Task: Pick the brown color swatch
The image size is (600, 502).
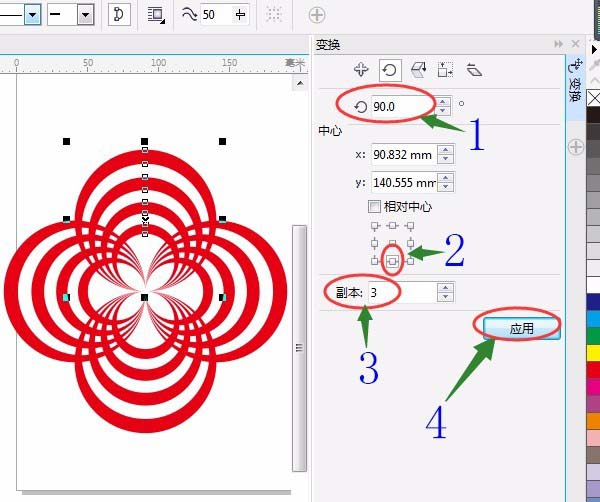Action: tap(593, 455)
